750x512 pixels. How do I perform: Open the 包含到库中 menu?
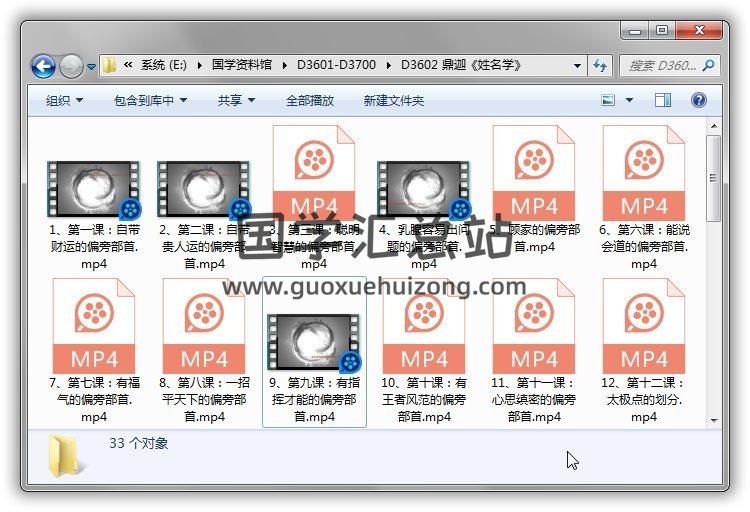(150, 100)
